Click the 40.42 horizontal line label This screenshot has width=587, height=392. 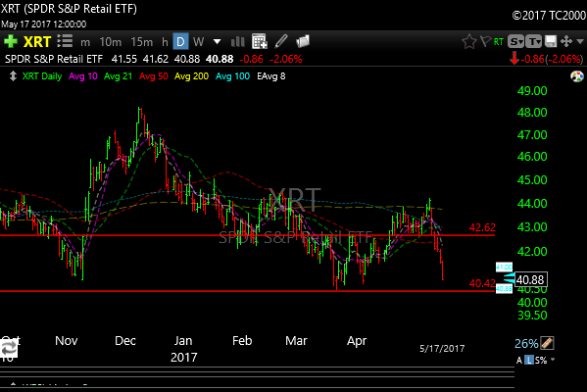click(482, 283)
